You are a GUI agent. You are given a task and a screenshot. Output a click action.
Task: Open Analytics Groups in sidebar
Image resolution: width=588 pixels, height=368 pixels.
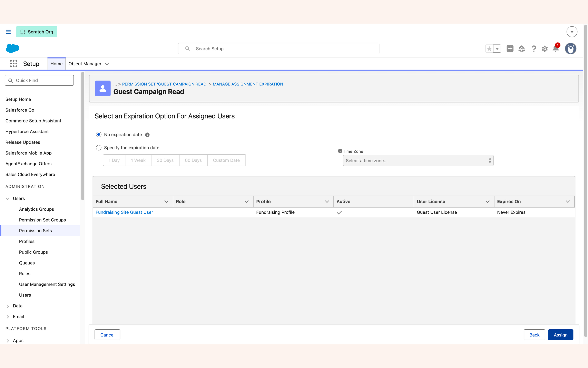click(x=37, y=209)
